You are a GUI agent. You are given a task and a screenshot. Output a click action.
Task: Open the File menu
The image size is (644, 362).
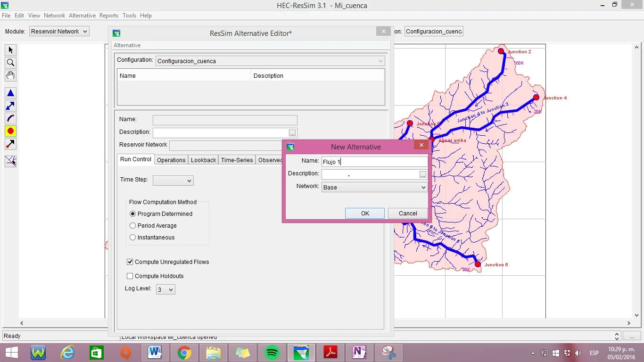click(6, 16)
